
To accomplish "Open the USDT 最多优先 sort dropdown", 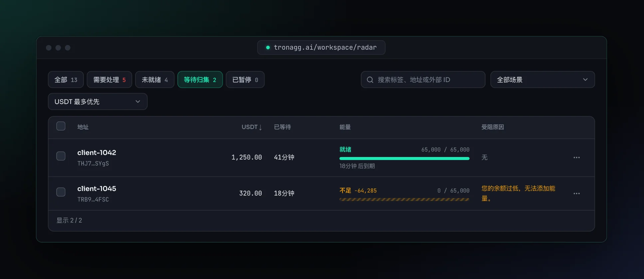I will 98,102.
